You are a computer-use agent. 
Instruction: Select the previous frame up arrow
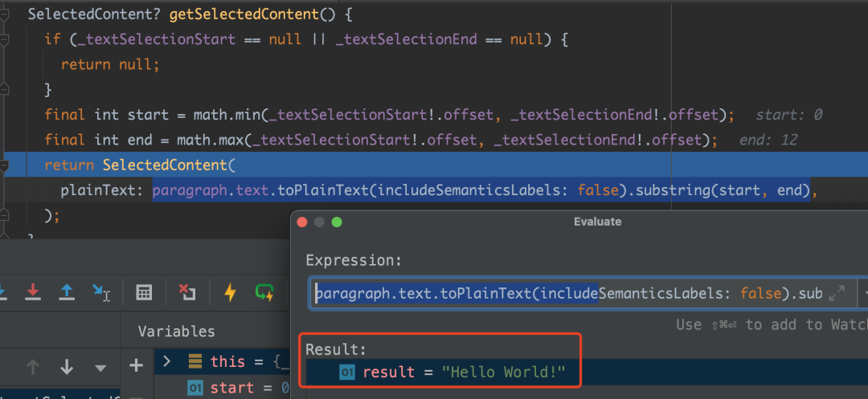pyautogui.click(x=33, y=367)
